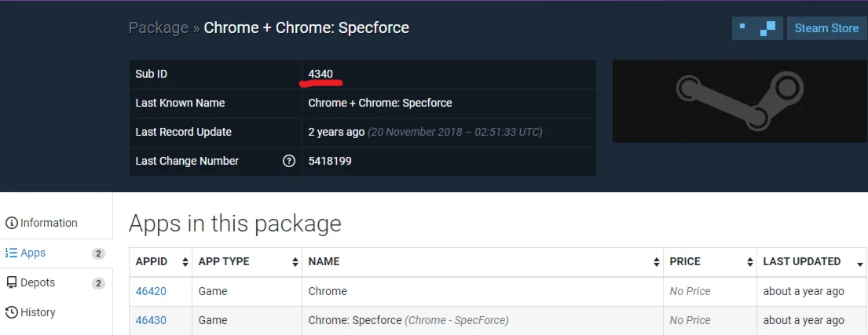Screen dimensions: 868x335
Task: Sort table by APPID column arrows
Action: (x=185, y=262)
